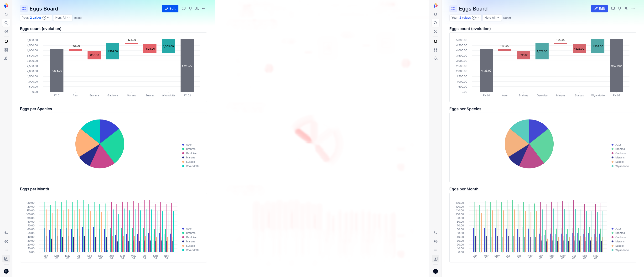Select the -833.00 Brahma bar in right waterfall
Screen dimensions: 644x277
[523, 55]
